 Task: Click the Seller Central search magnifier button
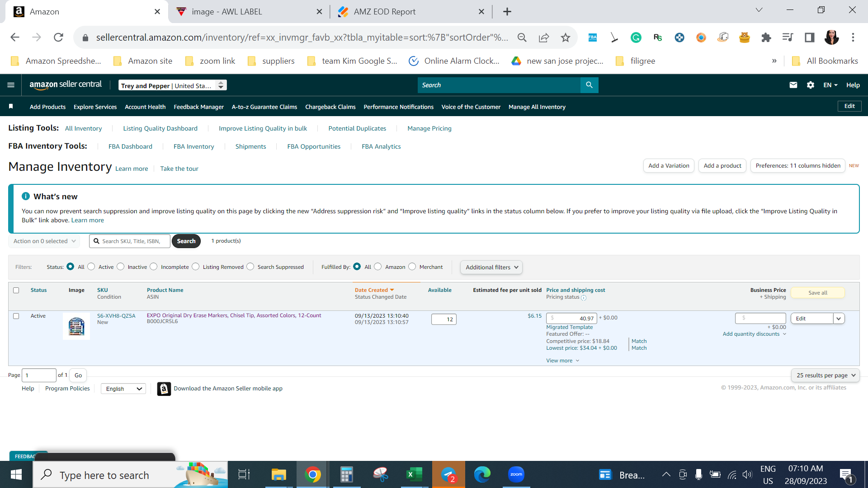click(x=589, y=85)
